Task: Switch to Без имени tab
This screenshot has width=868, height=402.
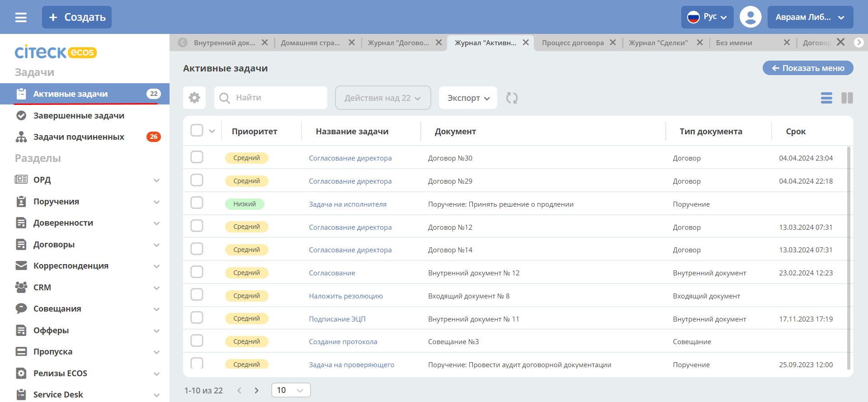Action: 734,43
